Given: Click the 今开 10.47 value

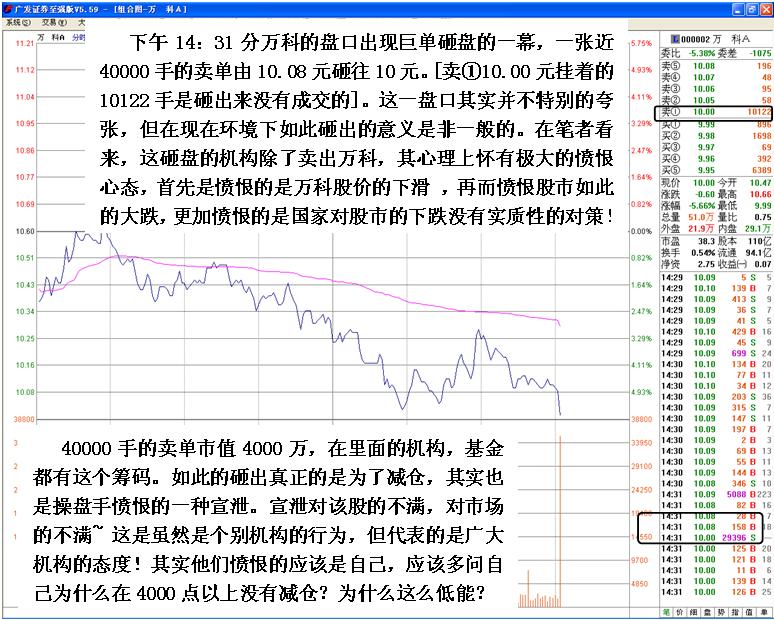Looking at the screenshot, I should point(761,183).
